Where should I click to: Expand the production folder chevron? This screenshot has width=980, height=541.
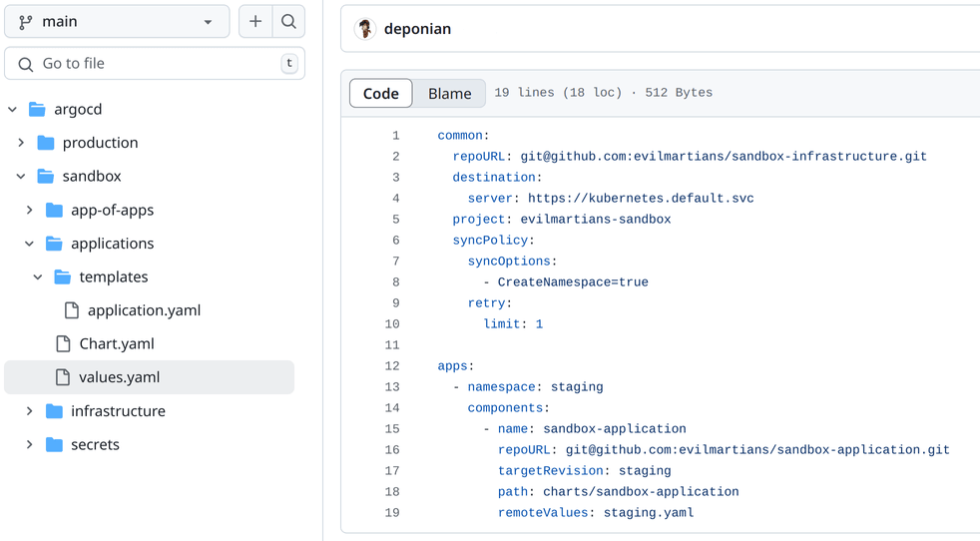click(x=21, y=143)
